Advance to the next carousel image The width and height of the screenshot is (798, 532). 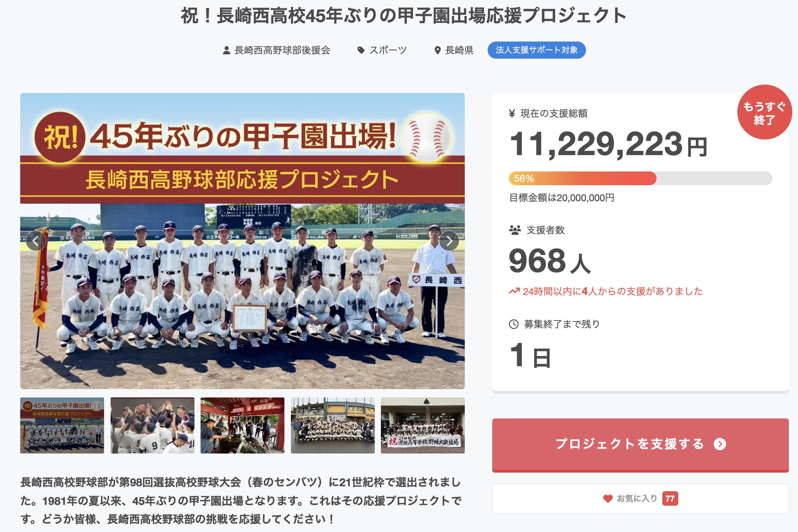coord(449,241)
